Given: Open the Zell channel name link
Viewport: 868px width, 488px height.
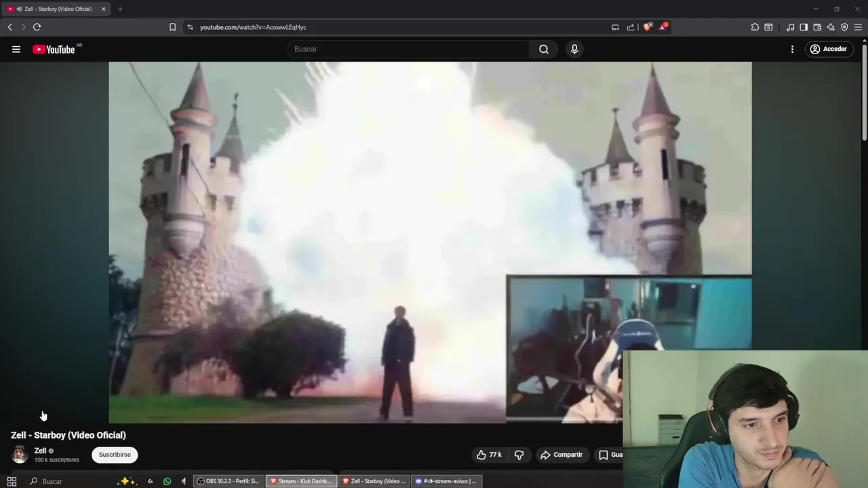Looking at the screenshot, I should (41, 451).
